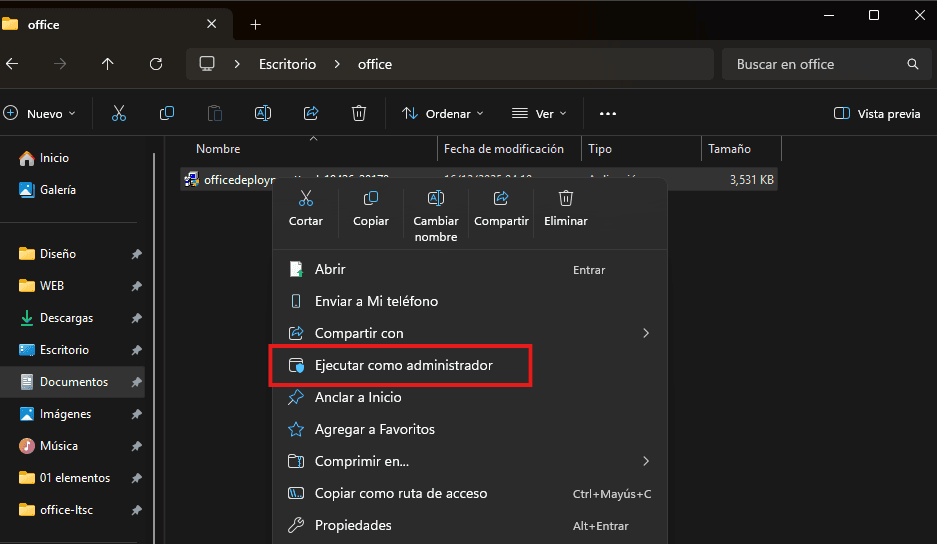The image size is (937, 544).
Task: Open the See more ellipsis menu
Action: coord(608,114)
